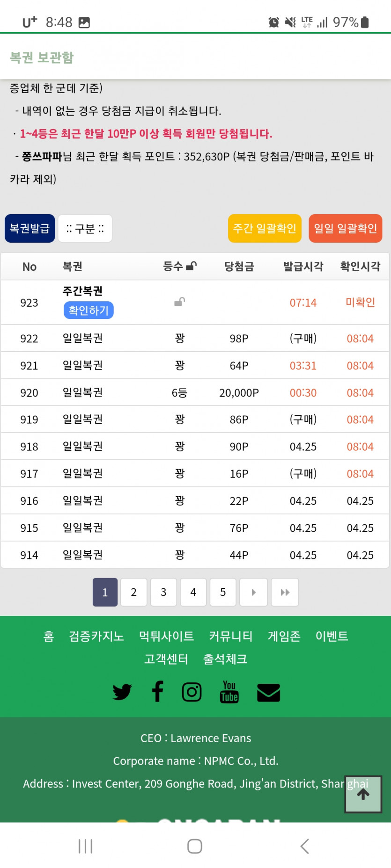Open the 먹튀사이트 footer menu
The width and height of the screenshot is (391, 868).
166,636
